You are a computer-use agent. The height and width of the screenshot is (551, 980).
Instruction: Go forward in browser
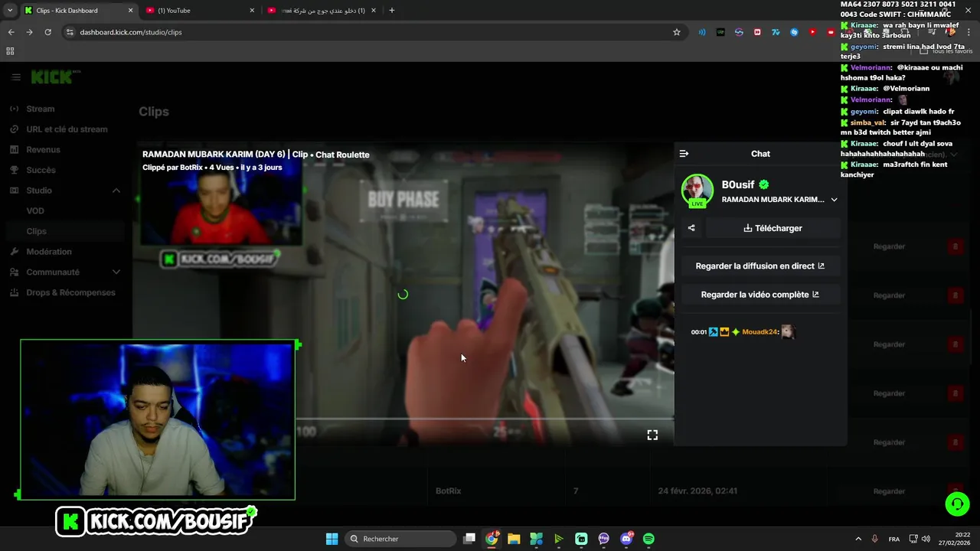coord(29,32)
